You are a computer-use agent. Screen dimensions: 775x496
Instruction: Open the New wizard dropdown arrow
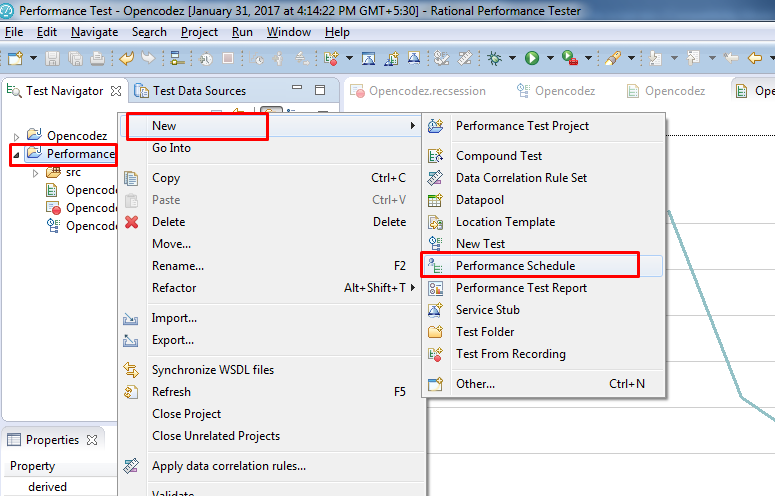tap(33, 58)
